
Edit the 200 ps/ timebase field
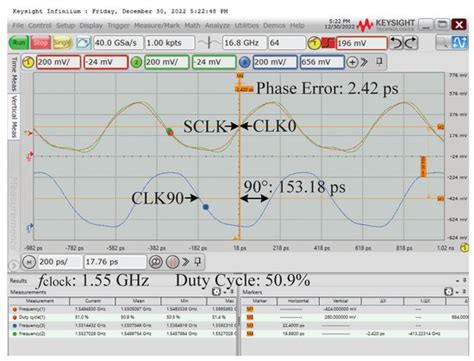point(60,262)
